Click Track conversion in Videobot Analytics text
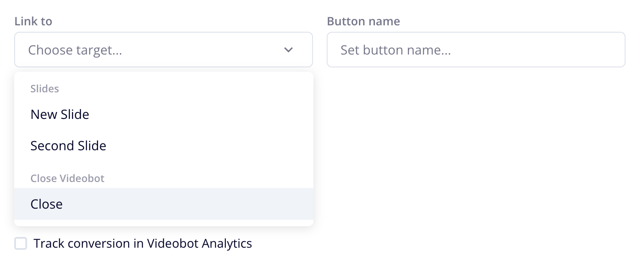The height and width of the screenshot is (267, 644). (x=143, y=243)
